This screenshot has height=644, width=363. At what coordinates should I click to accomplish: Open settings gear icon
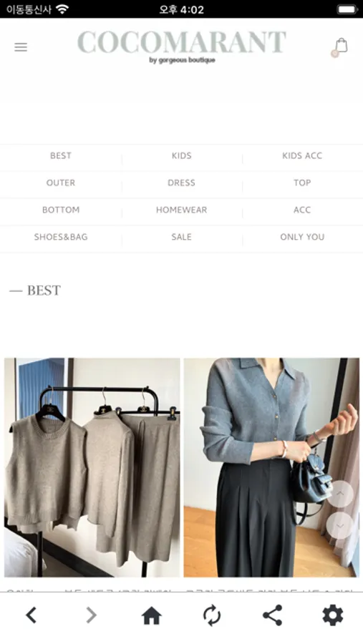(333, 615)
